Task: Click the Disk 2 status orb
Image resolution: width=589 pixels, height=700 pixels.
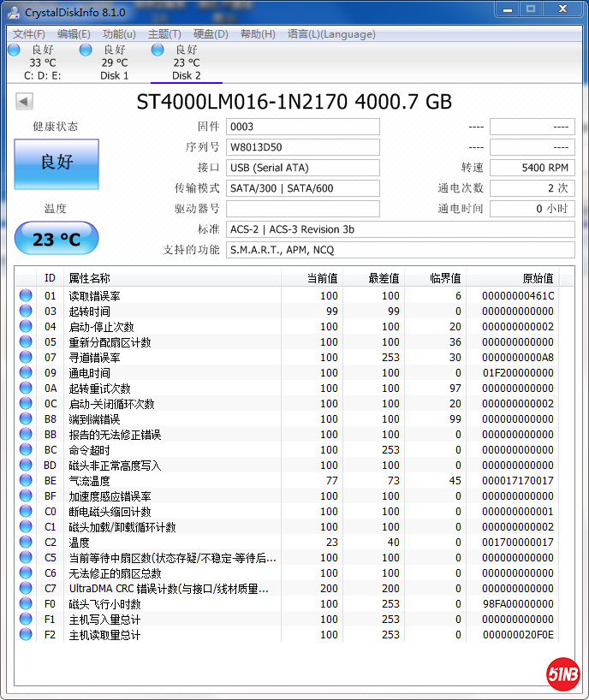Action: coord(158,50)
